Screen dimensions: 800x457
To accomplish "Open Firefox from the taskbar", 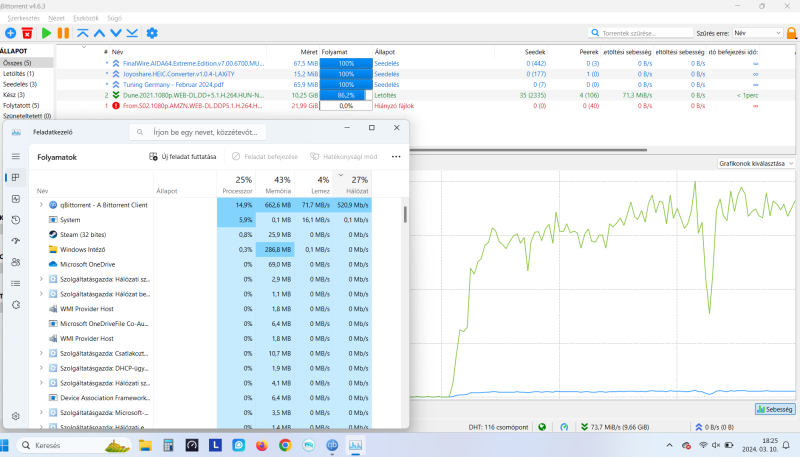I will 262,445.
